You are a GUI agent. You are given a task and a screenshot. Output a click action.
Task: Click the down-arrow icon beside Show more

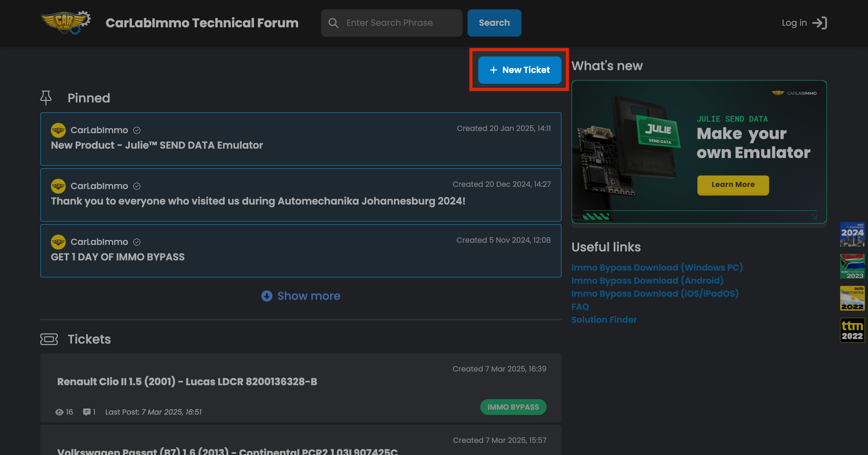(x=267, y=296)
